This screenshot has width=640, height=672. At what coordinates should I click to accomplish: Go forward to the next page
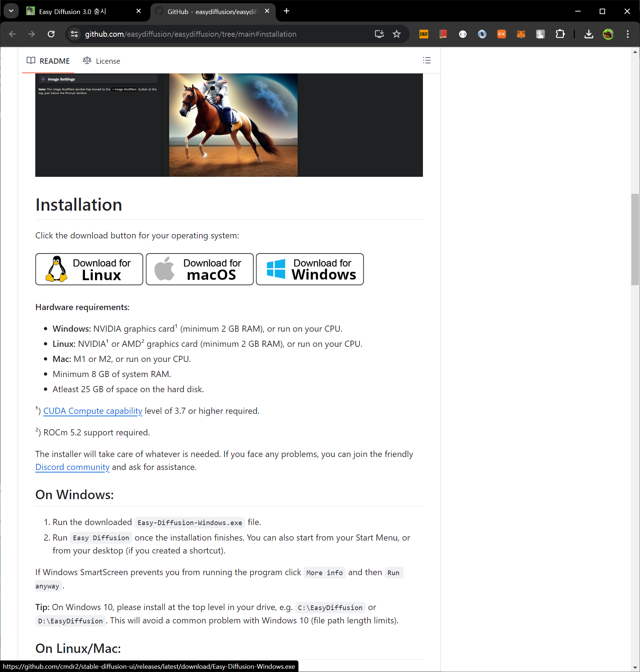pos(32,34)
